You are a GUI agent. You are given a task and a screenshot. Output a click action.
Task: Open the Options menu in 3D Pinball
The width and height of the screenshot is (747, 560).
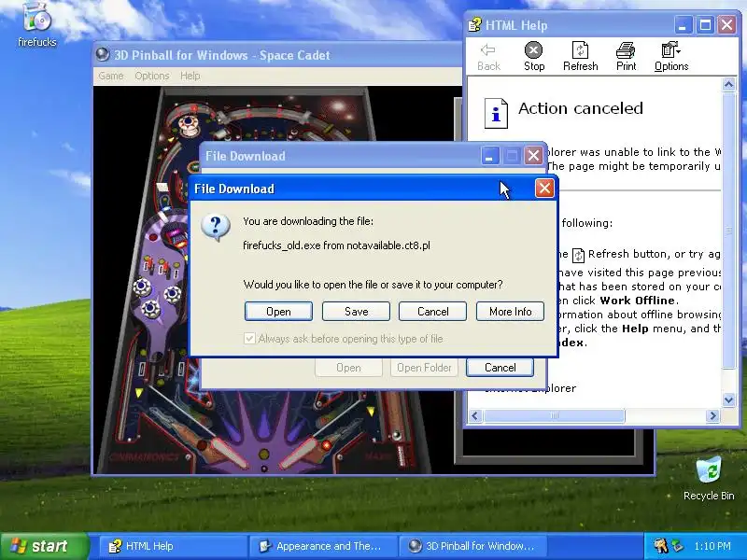click(x=152, y=76)
